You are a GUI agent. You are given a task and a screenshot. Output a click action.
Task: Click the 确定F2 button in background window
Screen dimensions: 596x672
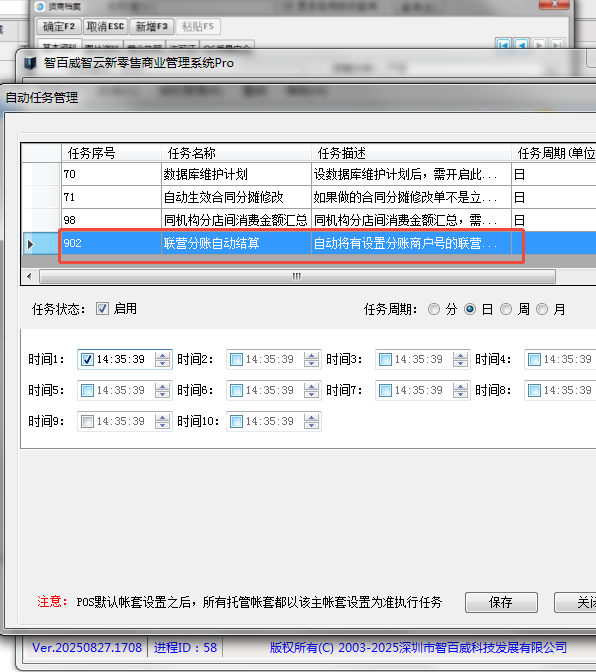pyautogui.click(x=59, y=27)
